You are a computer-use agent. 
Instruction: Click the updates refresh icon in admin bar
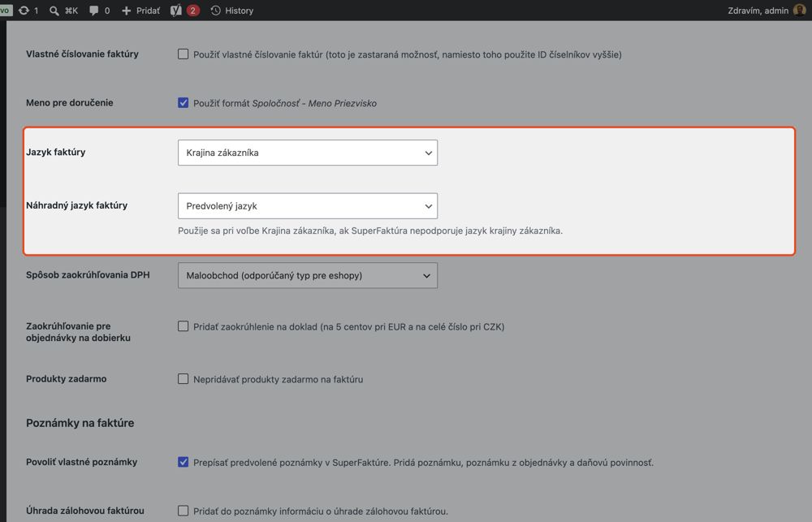[24, 11]
